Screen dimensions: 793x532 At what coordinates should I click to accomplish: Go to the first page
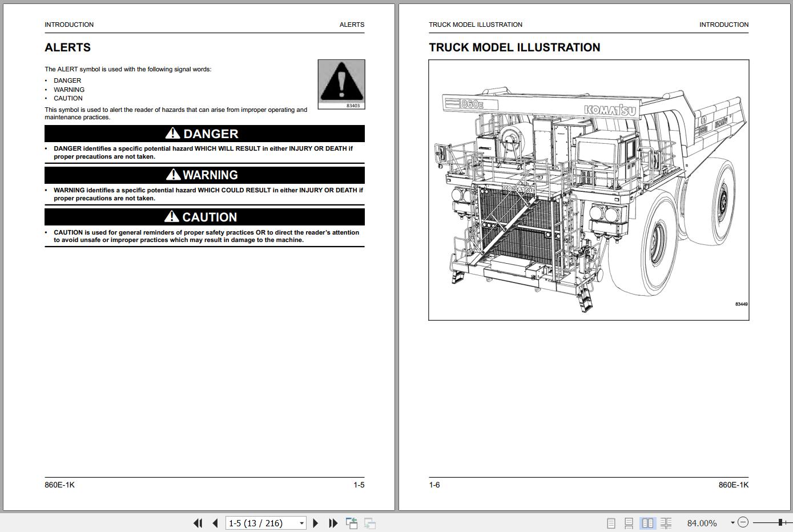click(x=198, y=523)
